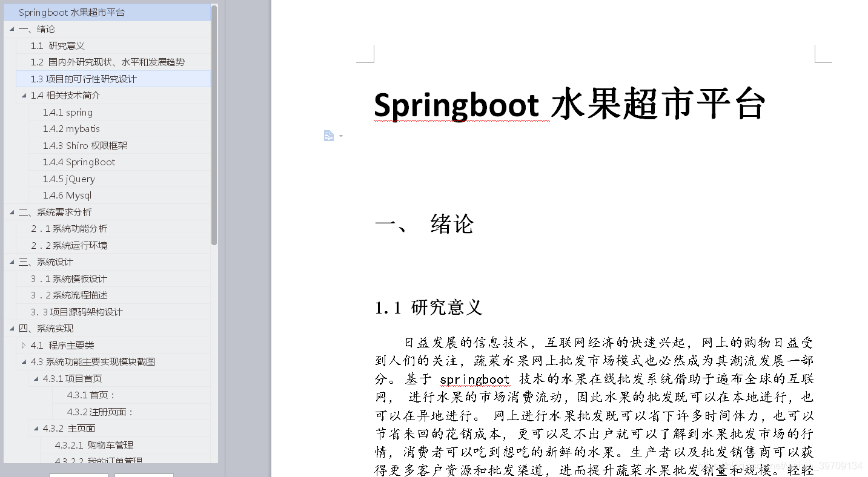Click paragraph line starting 可以在异地进行
Screen dimensions: 868x477
[594, 416]
